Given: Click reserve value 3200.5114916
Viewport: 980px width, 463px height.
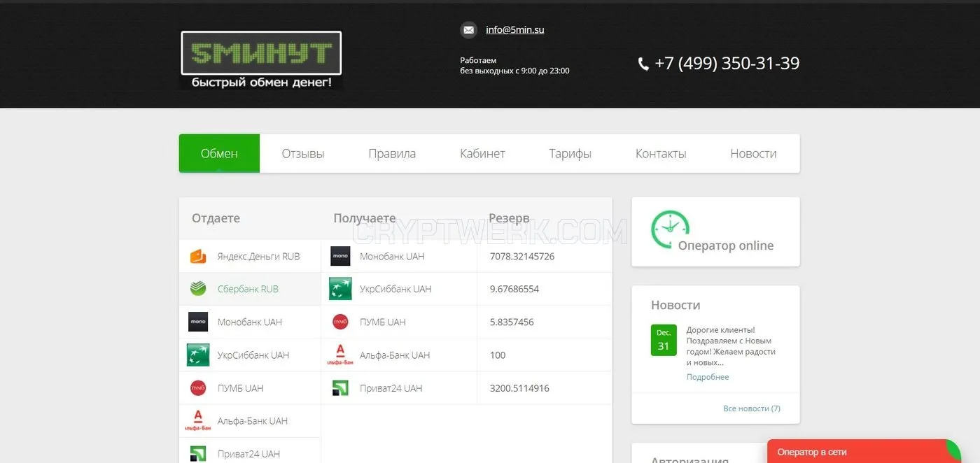Looking at the screenshot, I should (519, 387).
